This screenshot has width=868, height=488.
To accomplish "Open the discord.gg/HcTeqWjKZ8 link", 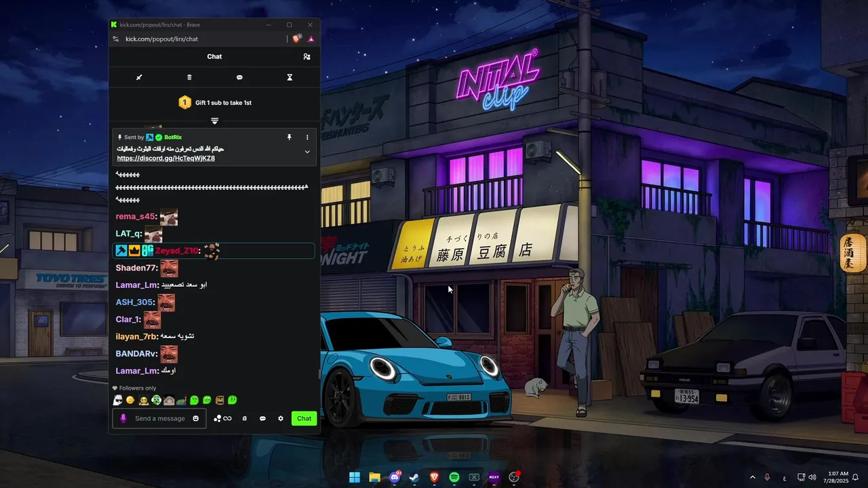I will coord(166,158).
